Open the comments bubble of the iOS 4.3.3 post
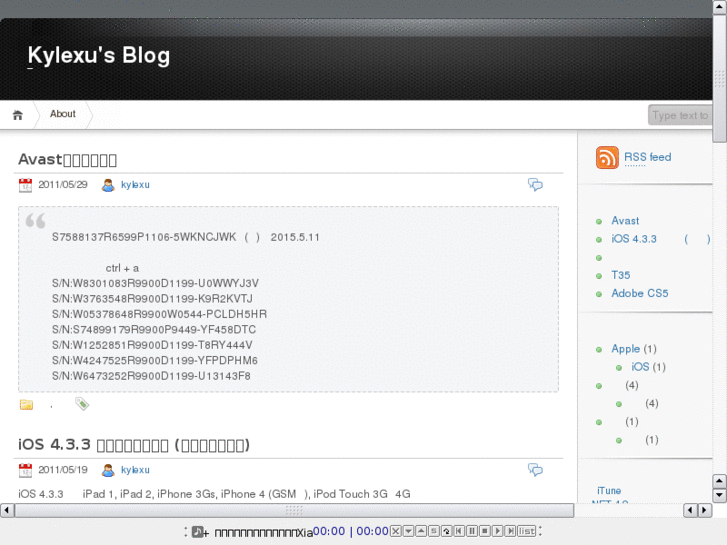Screen dimensions: 727x545 tap(535, 470)
